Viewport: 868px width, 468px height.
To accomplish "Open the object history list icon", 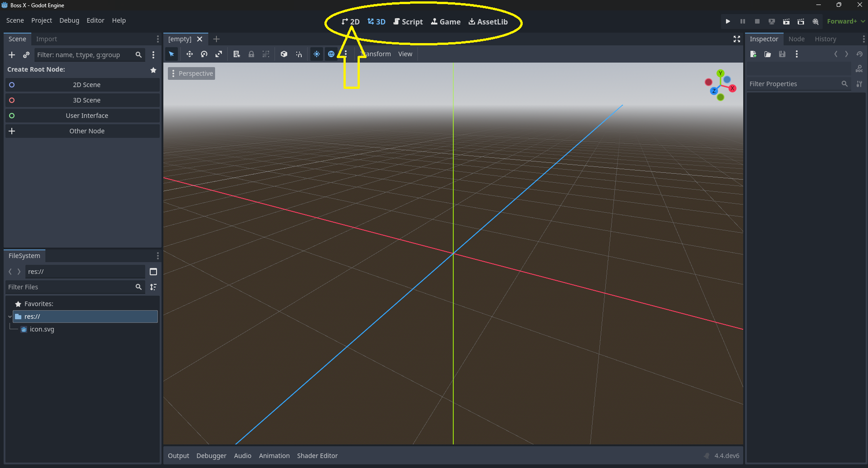I will click(x=859, y=54).
